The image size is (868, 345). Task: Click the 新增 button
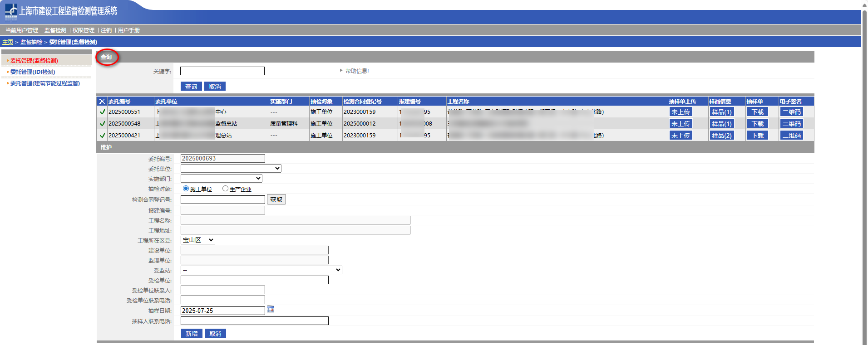tap(191, 334)
